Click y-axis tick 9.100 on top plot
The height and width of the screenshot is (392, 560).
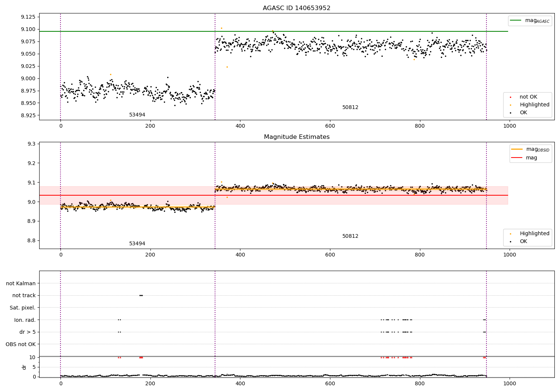tap(28, 29)
